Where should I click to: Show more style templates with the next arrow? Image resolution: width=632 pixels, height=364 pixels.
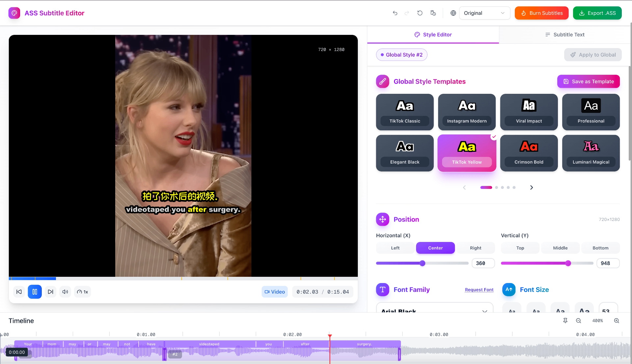pyautogui.click(x=531, y=187)
